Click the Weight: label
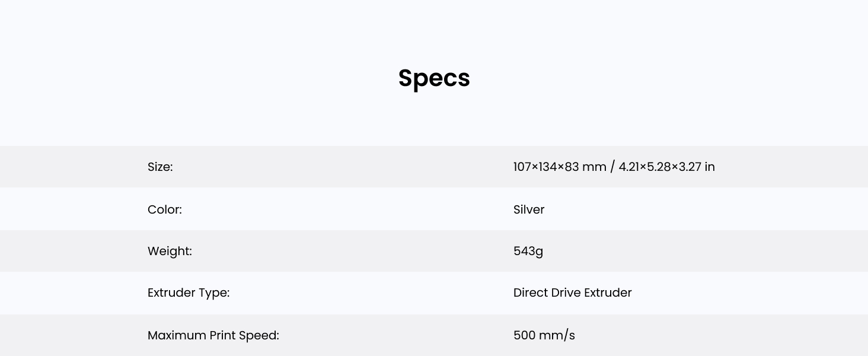 click(x=170, y=251)
